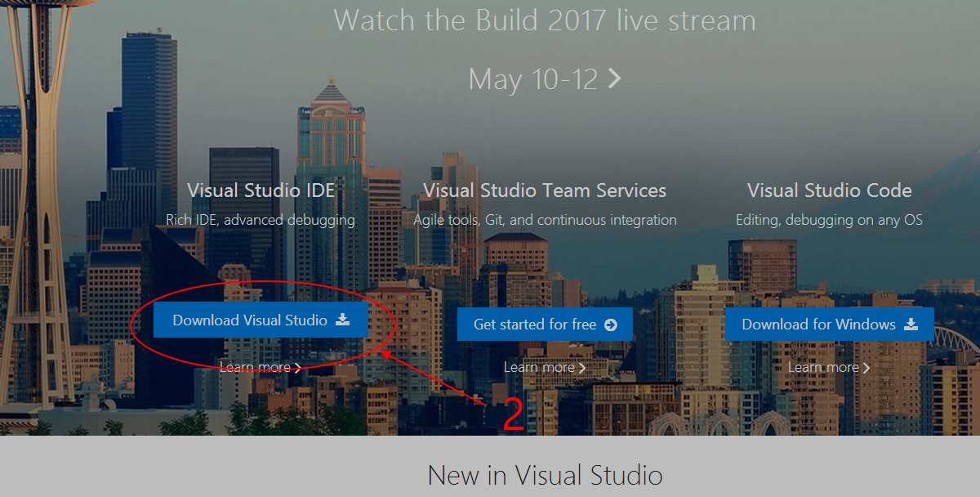
Task: Click the New in Visual Studio section title
Action: [545, 475]
